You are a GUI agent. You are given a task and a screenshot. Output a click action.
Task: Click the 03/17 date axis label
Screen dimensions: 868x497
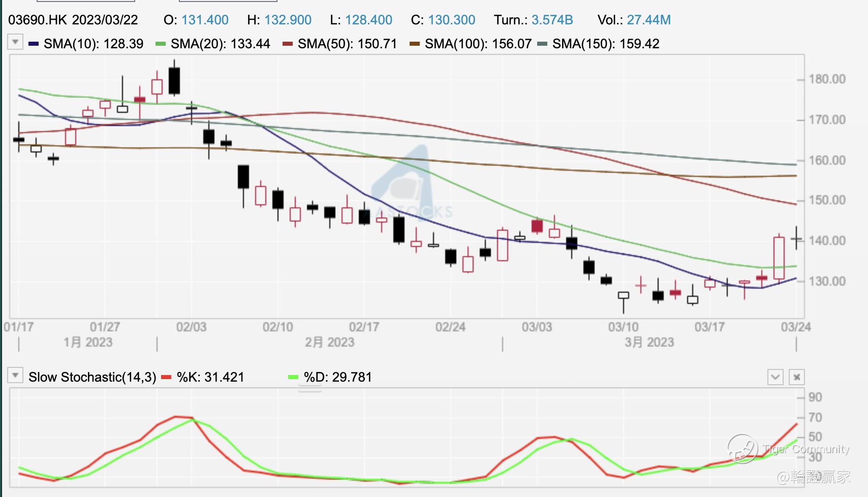pyautogui.click(x=710, y=327)
